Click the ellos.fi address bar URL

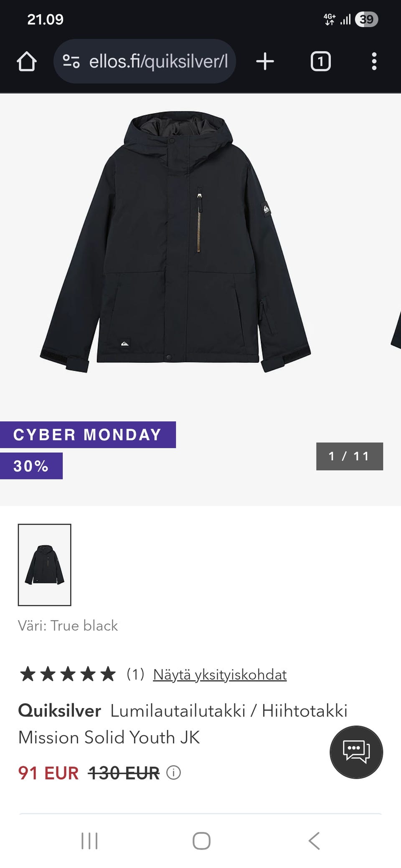158,61
